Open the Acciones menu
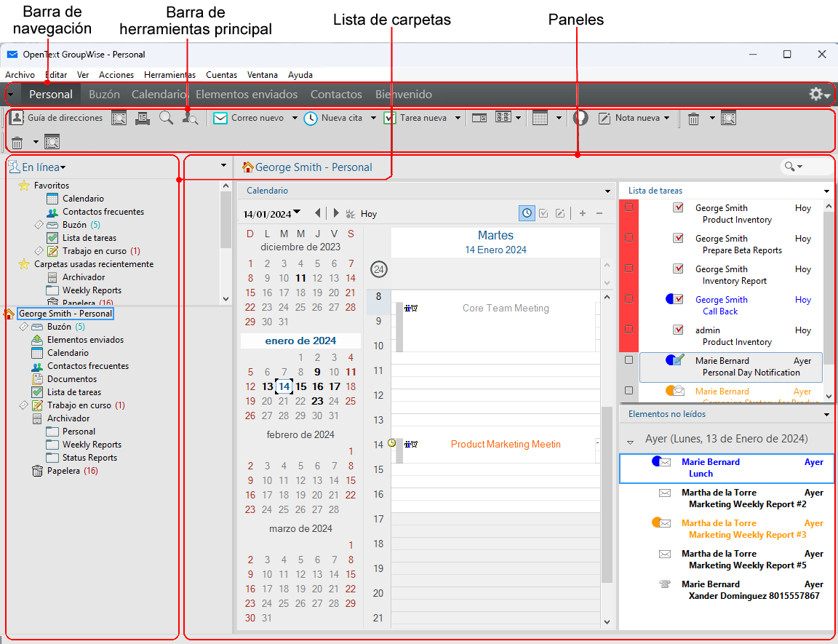The width and height of the screenshot is (838, 644). pos(116,75)
